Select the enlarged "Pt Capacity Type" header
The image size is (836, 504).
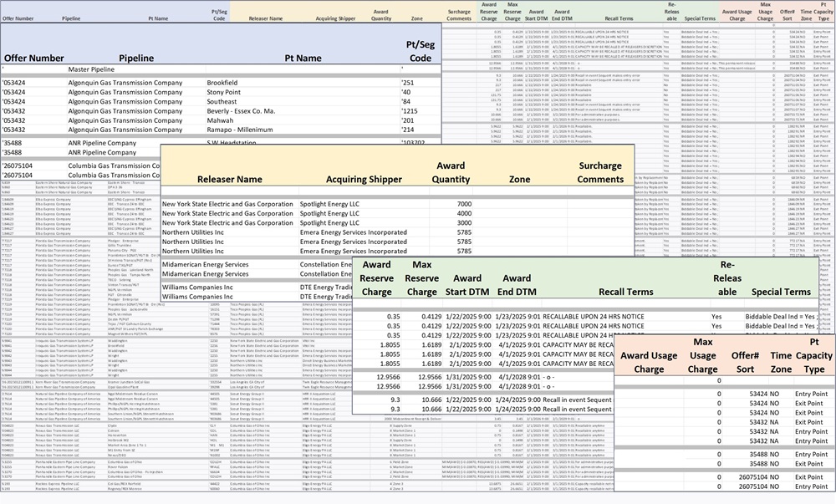[813, 355]
